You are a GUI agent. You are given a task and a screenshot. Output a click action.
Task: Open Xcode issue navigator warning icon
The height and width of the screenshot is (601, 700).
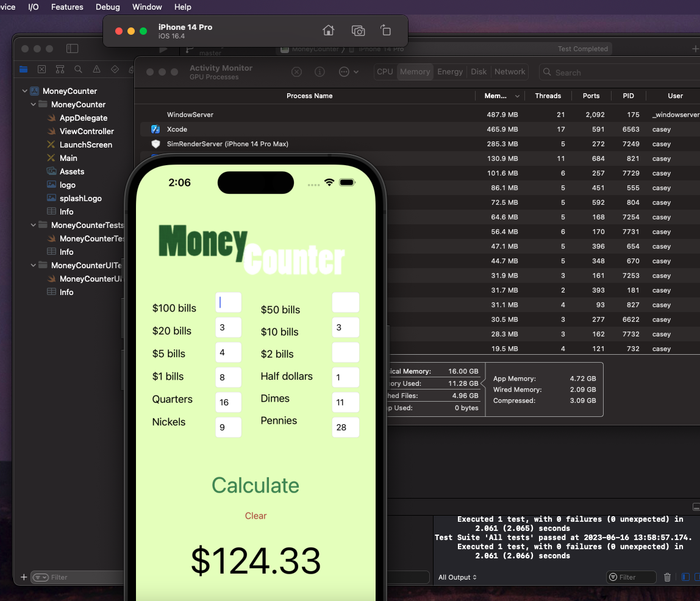click(96, 69)
